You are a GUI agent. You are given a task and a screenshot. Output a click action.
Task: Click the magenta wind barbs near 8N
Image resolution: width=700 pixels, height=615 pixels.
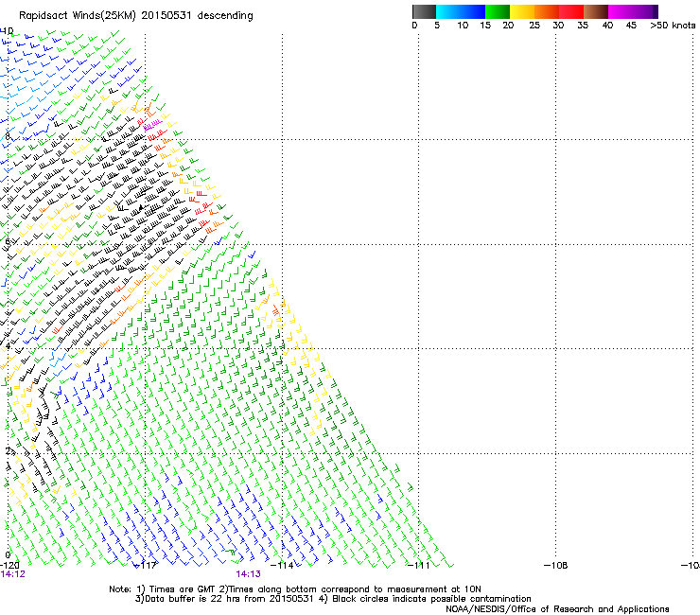tap(152, 125)
